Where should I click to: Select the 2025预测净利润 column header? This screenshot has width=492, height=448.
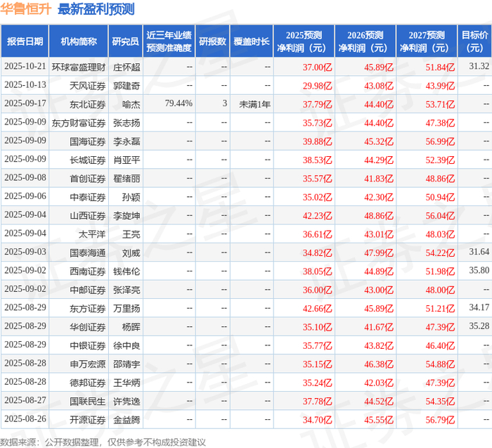304,41
